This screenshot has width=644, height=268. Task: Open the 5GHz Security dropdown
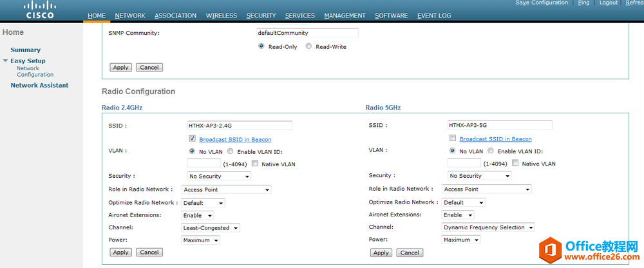coord(479,176)
